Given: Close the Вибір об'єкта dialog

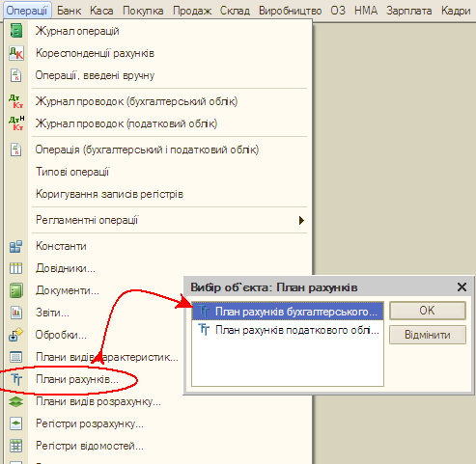Looking at the screenshot, I should pyautogui.click(x=462, y=287).
